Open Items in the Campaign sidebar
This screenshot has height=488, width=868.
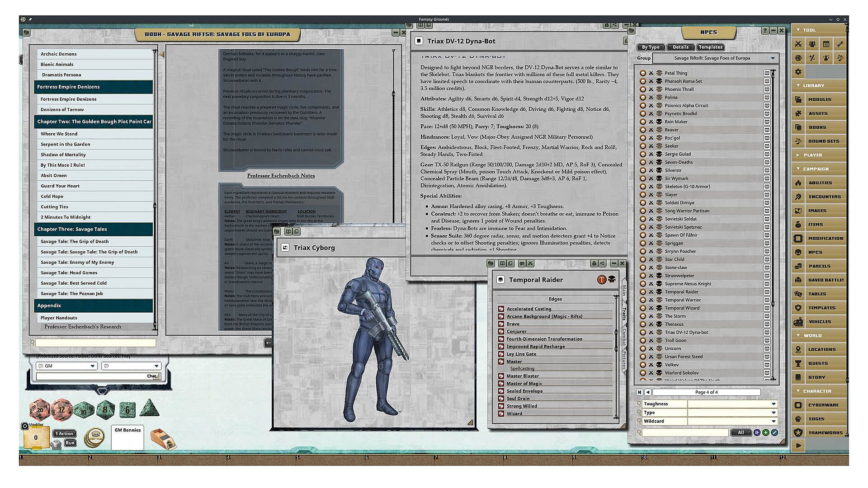point(819,225)
